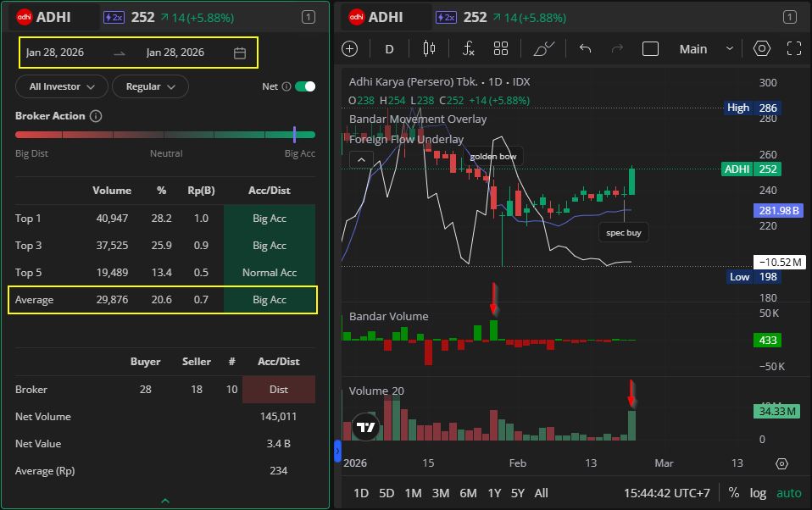Viewport: 812px width, 510px height.
Task: Click the Net info icon
Action: tap(286, 86)
